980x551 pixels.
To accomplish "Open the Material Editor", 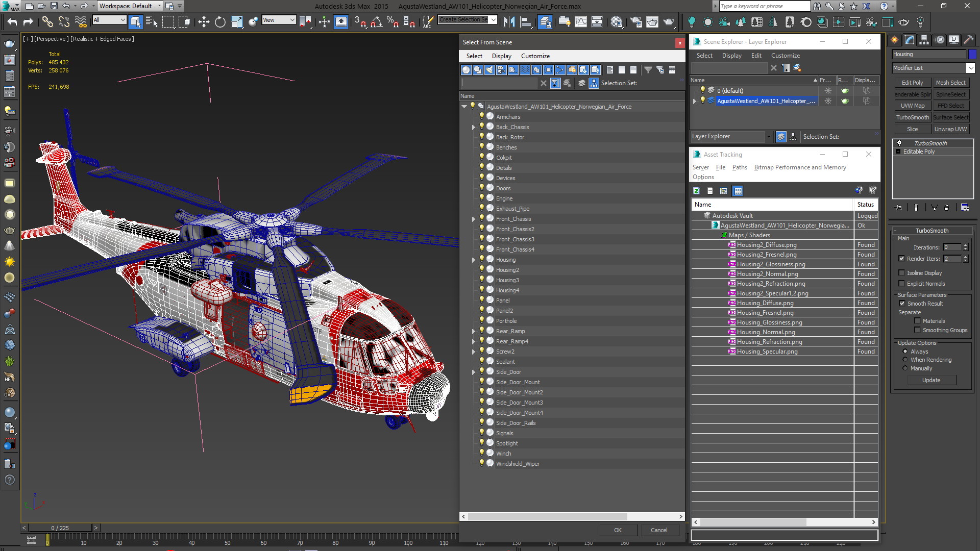I will click(617, 21).
